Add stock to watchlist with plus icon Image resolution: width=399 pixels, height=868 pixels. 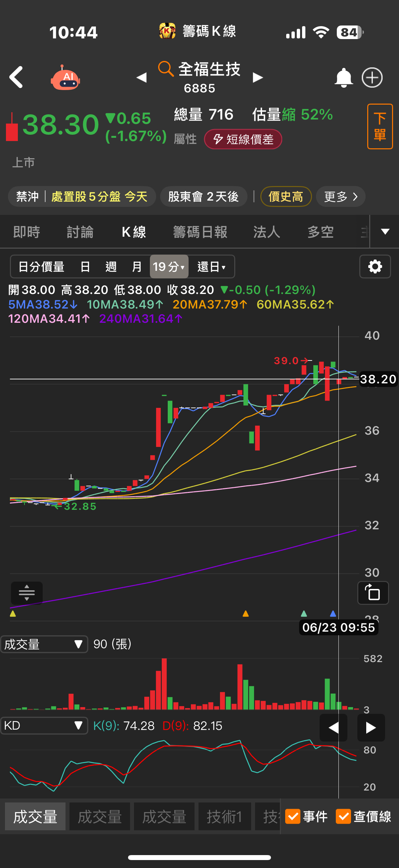(x=372, y=78)
